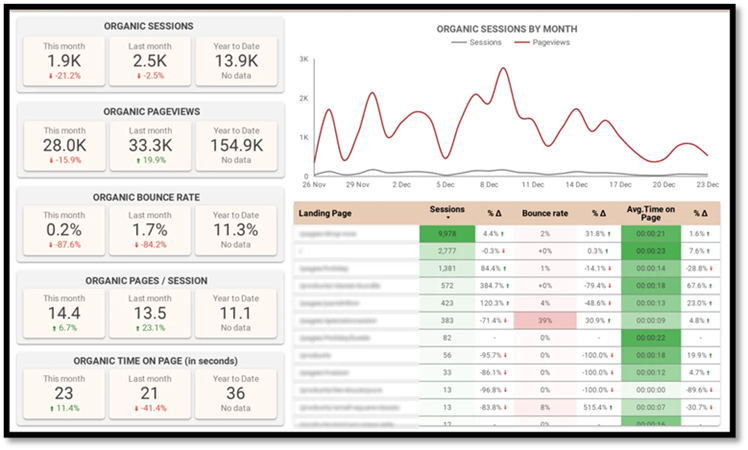Toggle the Sessions series in chart legend

(474, 43)
